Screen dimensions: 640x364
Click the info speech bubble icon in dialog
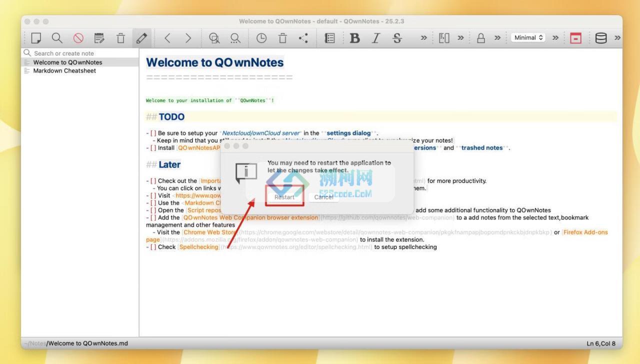tap(246, 173)
